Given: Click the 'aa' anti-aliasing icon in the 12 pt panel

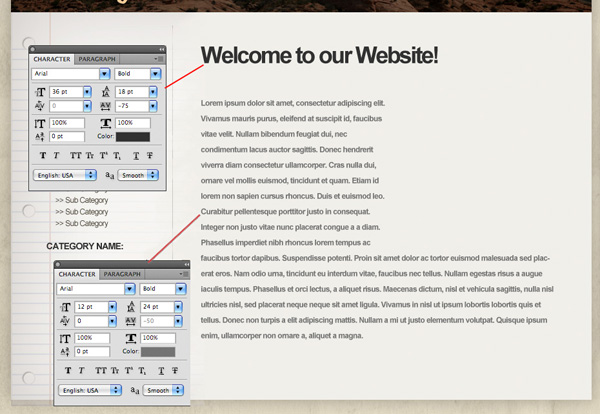Looking at the screenshot, I should point(135,390).
